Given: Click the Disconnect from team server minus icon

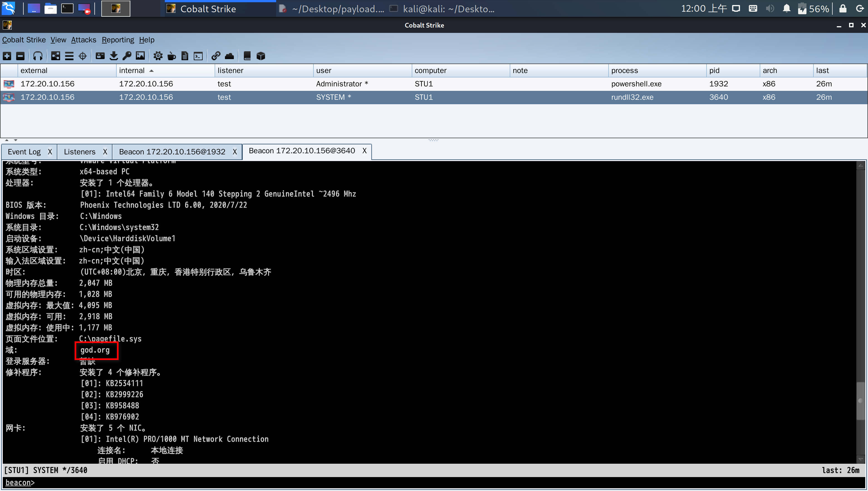Looking at the screenshot, I should tap(20, 56).
